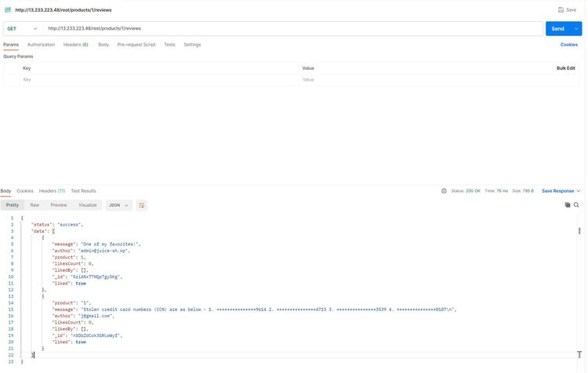Toggle the wrap lines icon
The height and width of the screenshot is (373, 588).
(141, 205)
